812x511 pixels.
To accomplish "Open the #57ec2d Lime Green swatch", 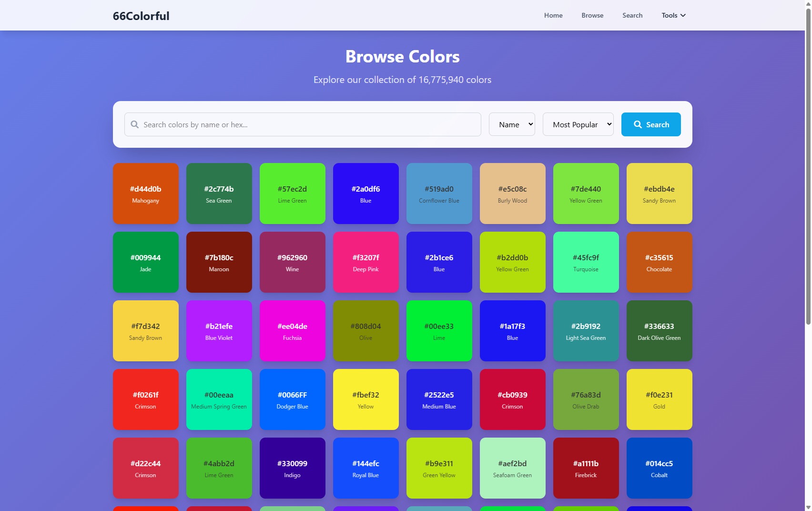I will [x=293, y=194].
